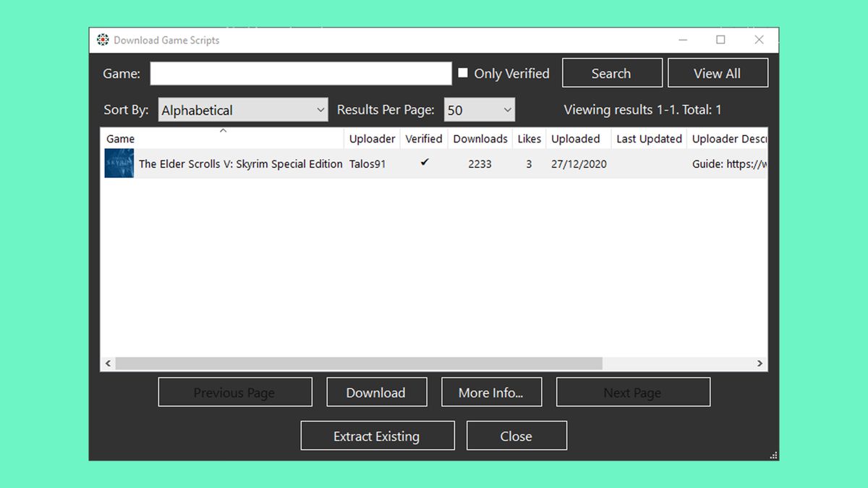868x488 pixels.
Task: Click the Uploader Description column header
Action: click(728, 139)
